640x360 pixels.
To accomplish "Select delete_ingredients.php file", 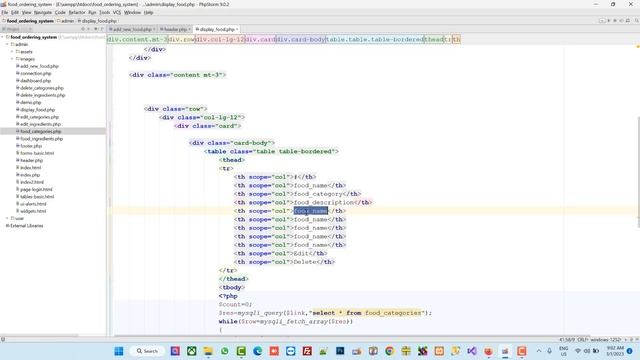I will pyautogui.click(x=42, y=95).
